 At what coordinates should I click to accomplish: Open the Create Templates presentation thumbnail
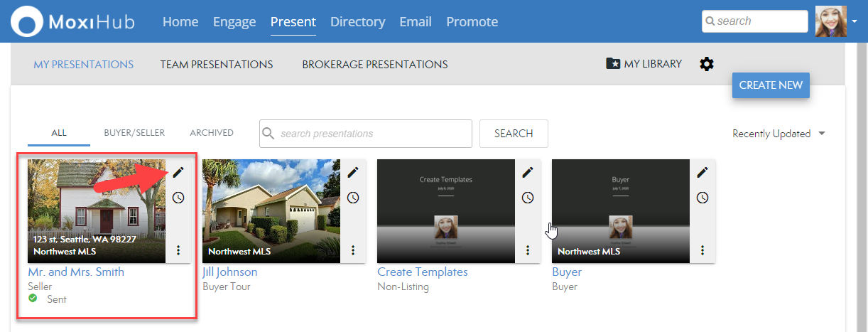click(x=446, y=210)
